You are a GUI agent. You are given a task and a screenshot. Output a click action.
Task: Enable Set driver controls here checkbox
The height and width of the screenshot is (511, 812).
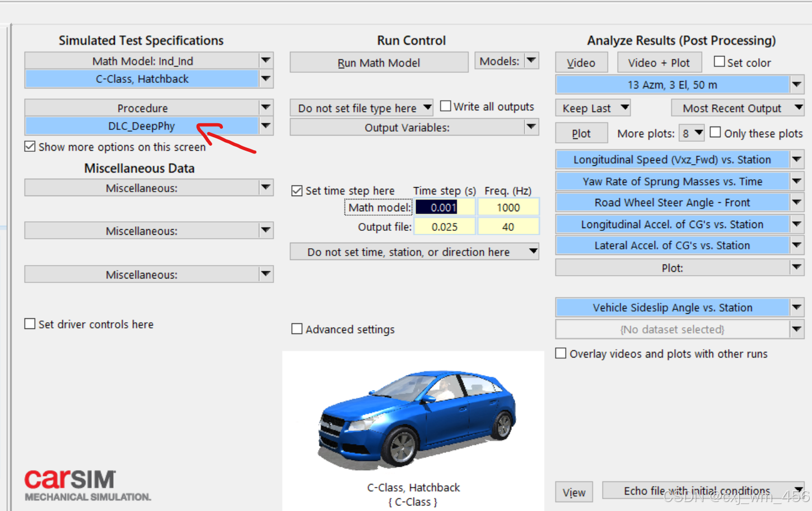click(30, 324)
